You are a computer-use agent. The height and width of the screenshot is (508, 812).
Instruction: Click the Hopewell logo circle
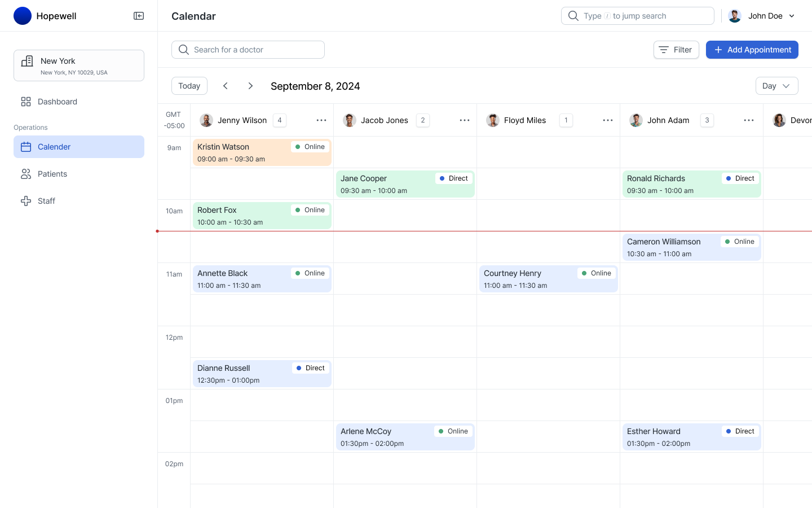pyautogui.click(x=23, y=16)
